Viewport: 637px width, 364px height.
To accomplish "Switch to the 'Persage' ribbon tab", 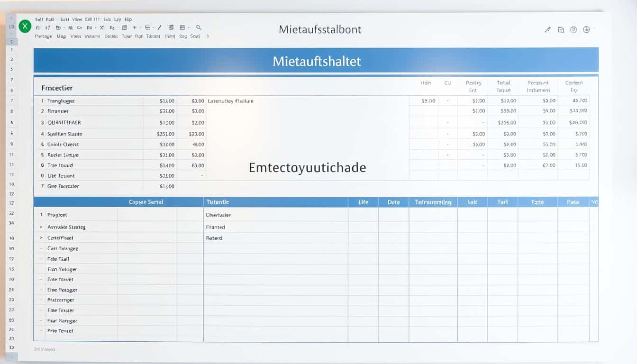I will tap(43, 36).
